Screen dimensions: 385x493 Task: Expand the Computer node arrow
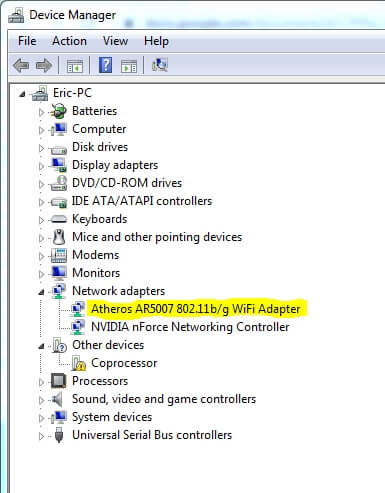pos(41,130)
